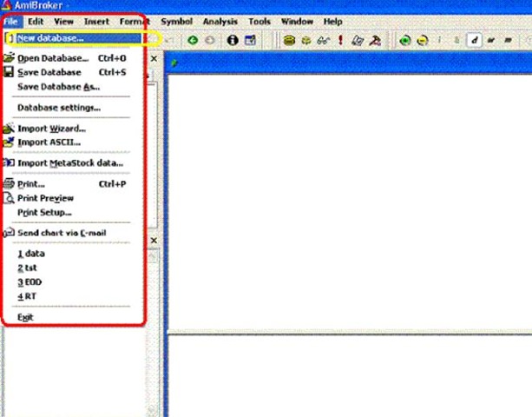This screenshot has width=532, height=417.
Task: Open the notepad window icon in toolbar
Action: [251, 40]
